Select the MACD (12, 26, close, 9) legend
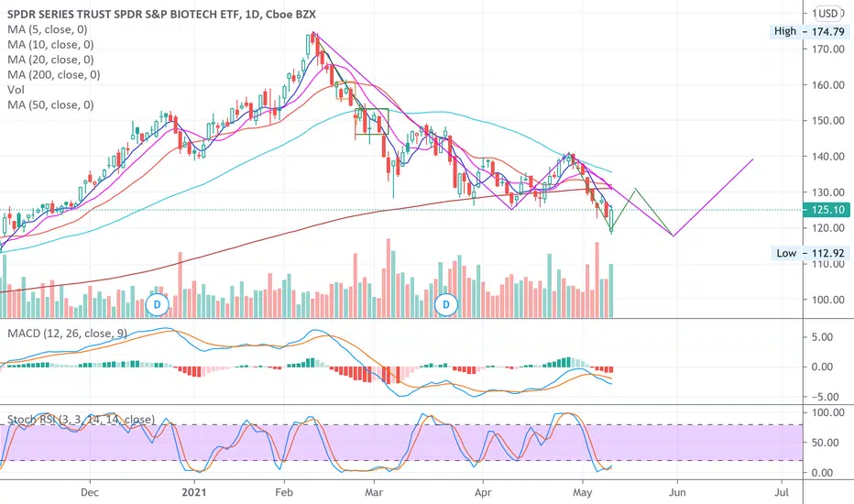 click(67, 333)
